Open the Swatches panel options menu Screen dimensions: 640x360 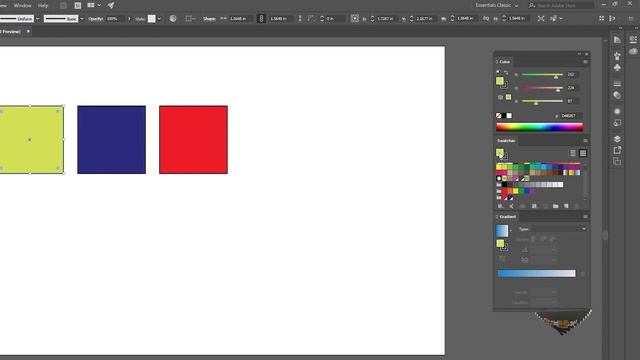pyautogui.click(x=585, y=141)
